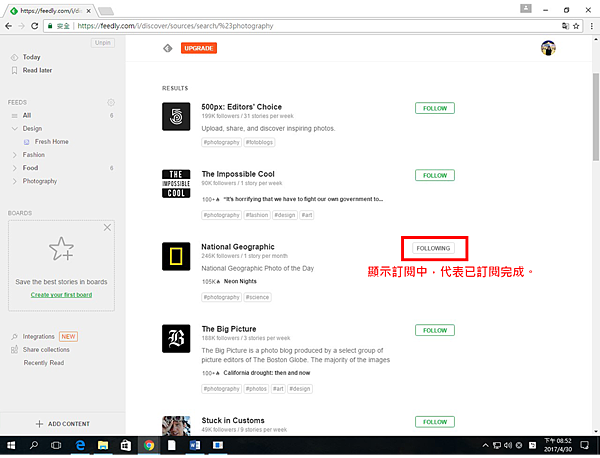Open Recently Read in the sidebar
Viewport: 600px width, 458px height.
(x=44, y=363)
